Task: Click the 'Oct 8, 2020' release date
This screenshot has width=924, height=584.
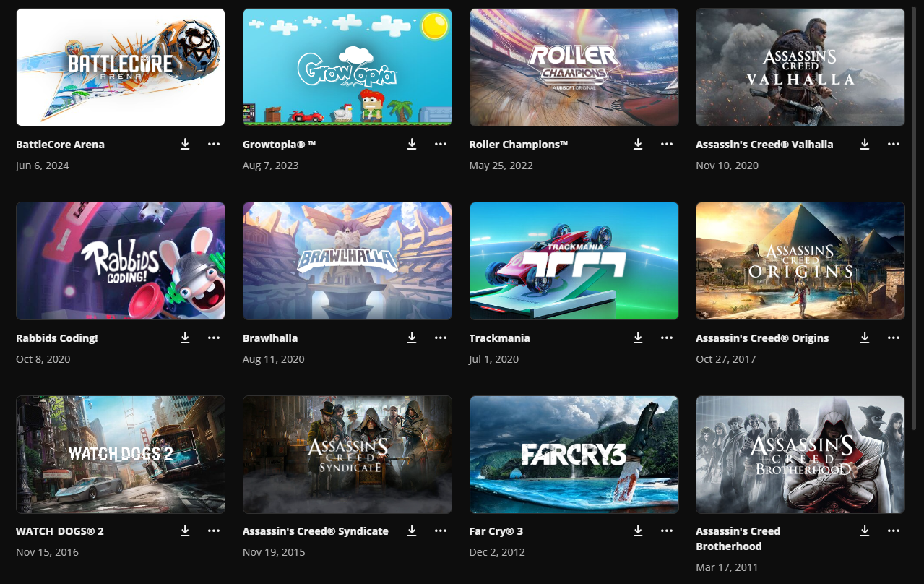Action: click(43, 359)
